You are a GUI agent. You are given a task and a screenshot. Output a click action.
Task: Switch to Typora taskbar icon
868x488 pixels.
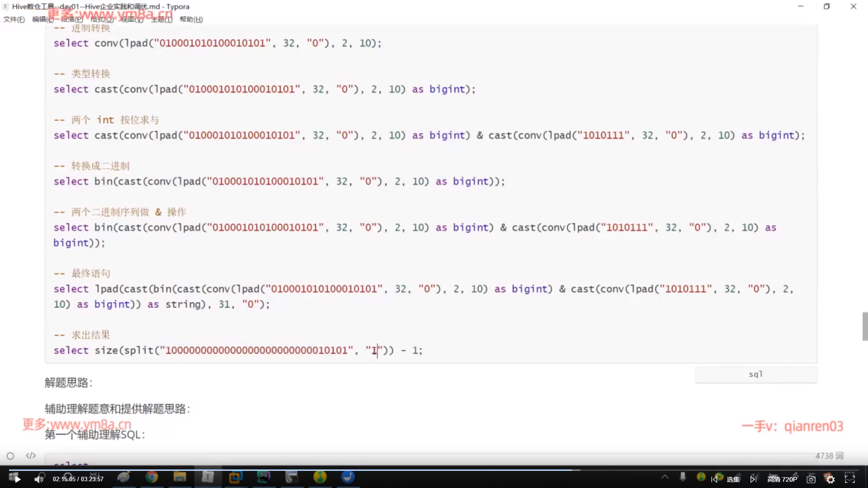208,477
